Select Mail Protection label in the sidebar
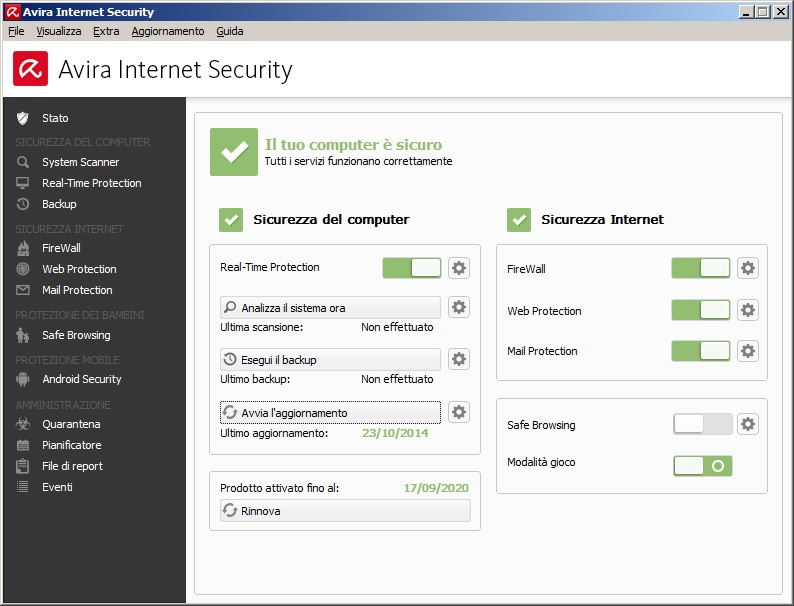This screenshot has width=794, height=606. point(77,290)
